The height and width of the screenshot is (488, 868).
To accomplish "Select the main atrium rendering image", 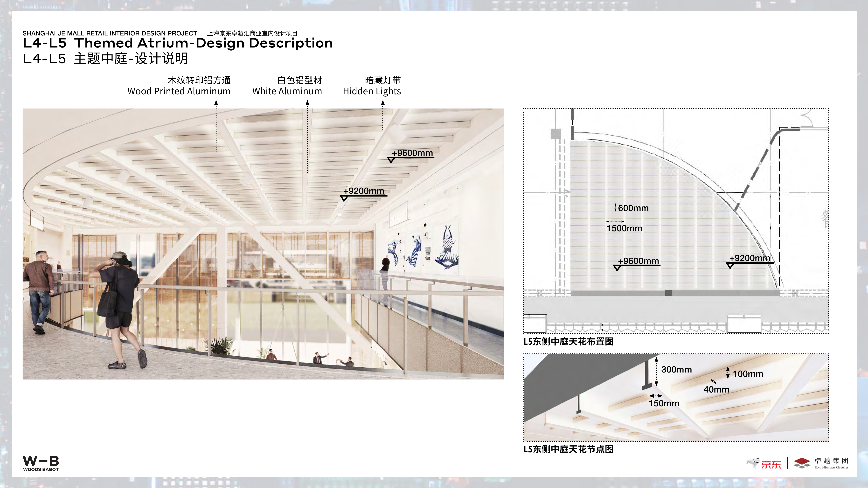I will 263,244.
